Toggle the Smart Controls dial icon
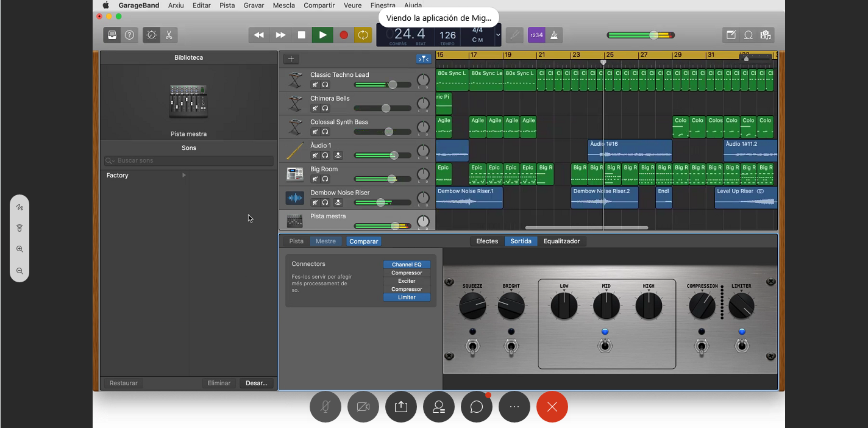Screen dimensions: 868x428 click(x=152, y=35)
